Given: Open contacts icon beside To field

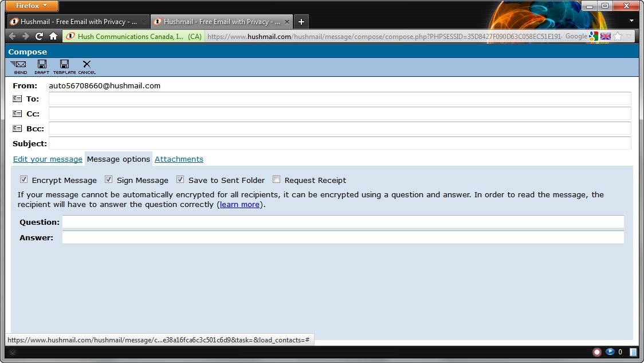Looking at the screenshot, I should pos(17,99).
